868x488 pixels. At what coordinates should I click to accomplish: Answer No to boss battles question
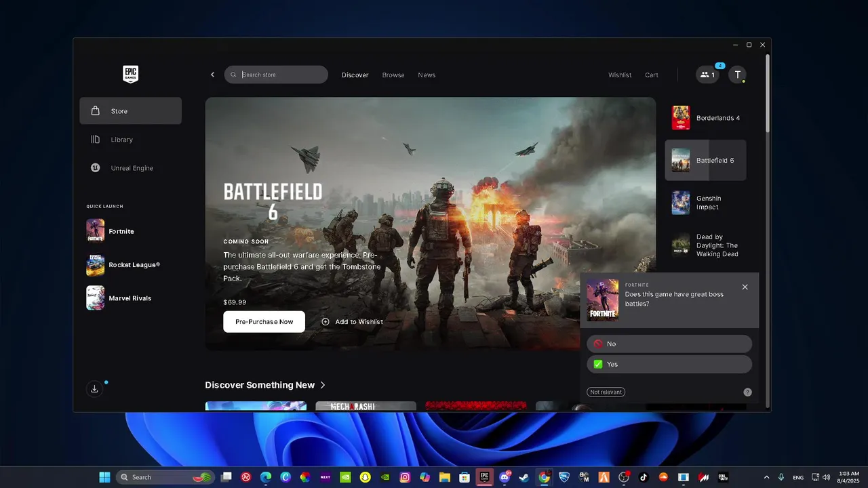669,344
